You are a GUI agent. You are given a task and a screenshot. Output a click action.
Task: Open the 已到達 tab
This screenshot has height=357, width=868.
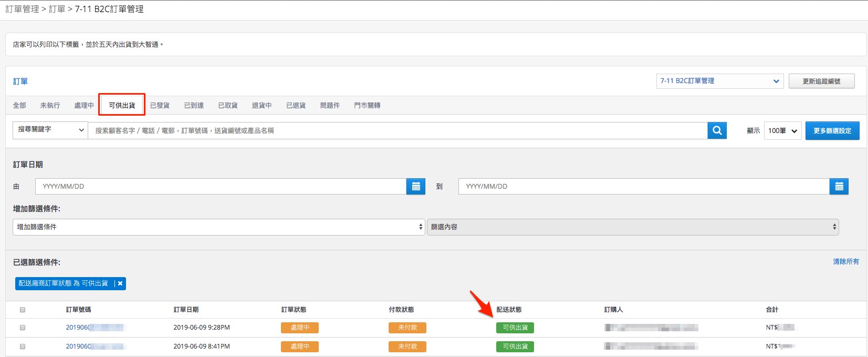[194, 106]
